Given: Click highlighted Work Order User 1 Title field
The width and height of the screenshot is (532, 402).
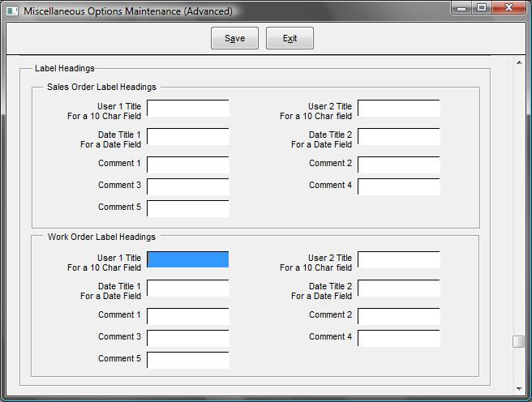Looking at the screenshot, I should coord(188,259).
